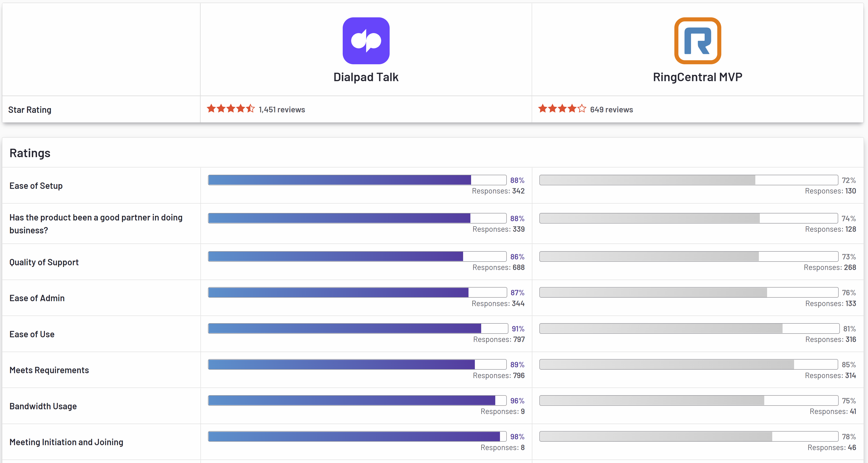Click the Bandwidth Usage row title
The height and width of the screenshot is (463, 868).
(x=43, y=406)
